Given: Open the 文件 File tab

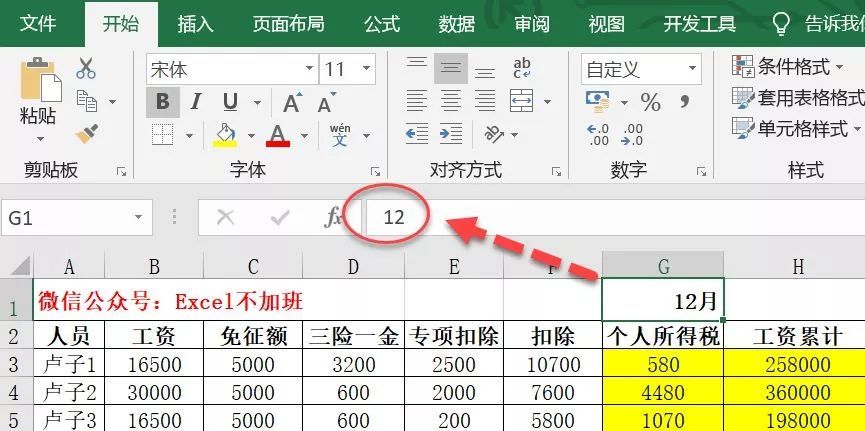Looking at the screenshot, I should coord(38,24).
